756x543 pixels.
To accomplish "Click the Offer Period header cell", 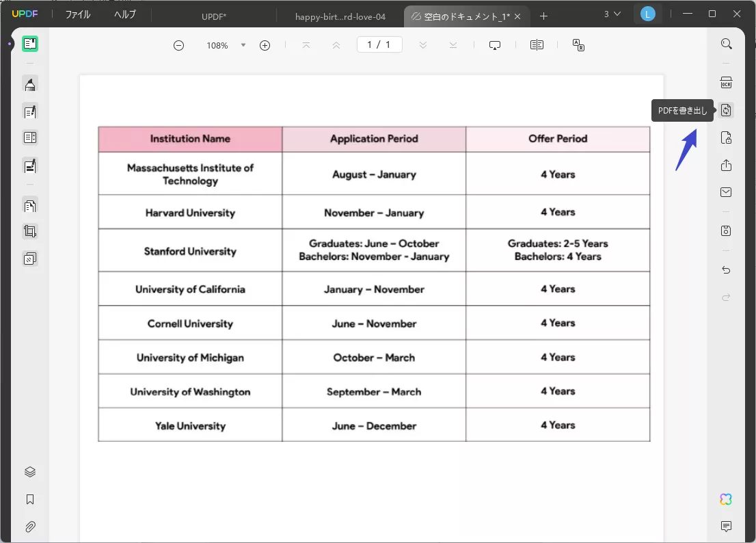I will click(558, 139).
